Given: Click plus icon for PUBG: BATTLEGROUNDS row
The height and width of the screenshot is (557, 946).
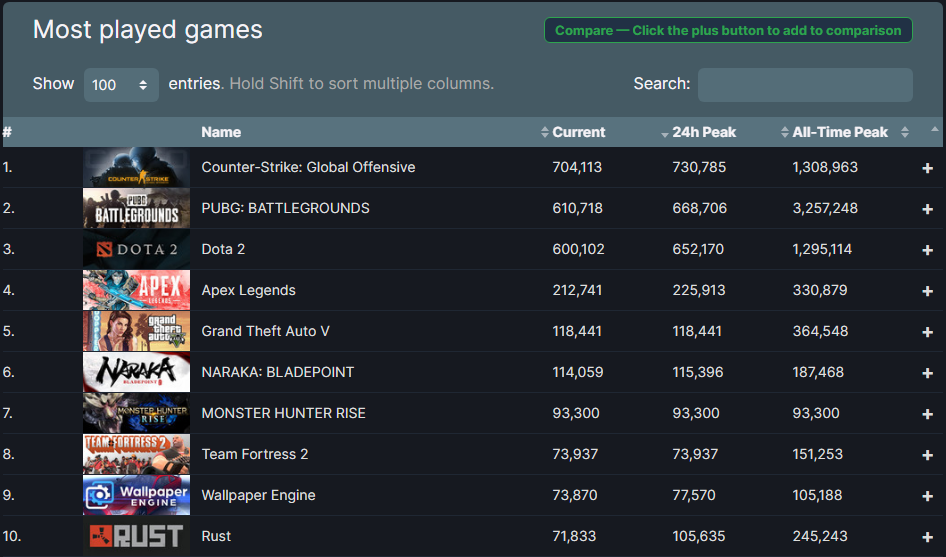Looking at the screenshot, I should (x=927, y=209).
